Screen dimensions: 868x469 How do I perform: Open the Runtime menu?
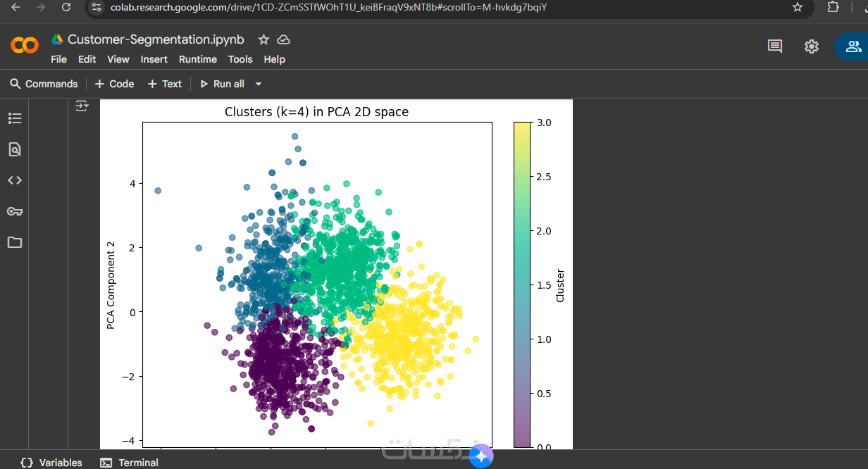tap(198, 59)
